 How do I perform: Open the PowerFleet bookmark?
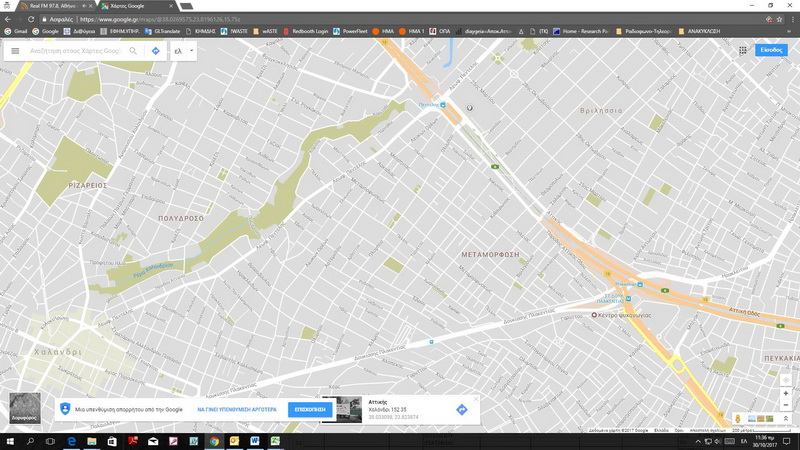click(x=350, y=31)
